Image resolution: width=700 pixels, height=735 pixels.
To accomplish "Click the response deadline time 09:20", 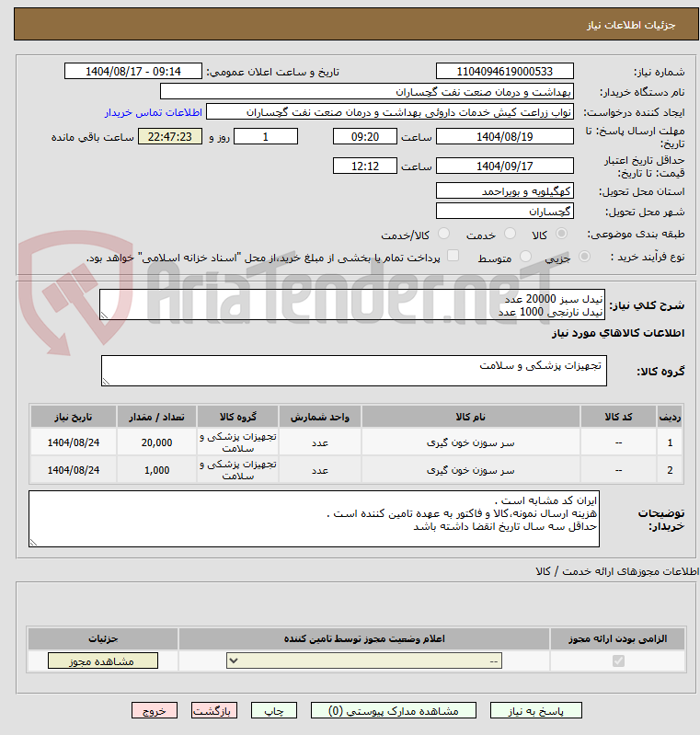I will click(x=365, y=136).
